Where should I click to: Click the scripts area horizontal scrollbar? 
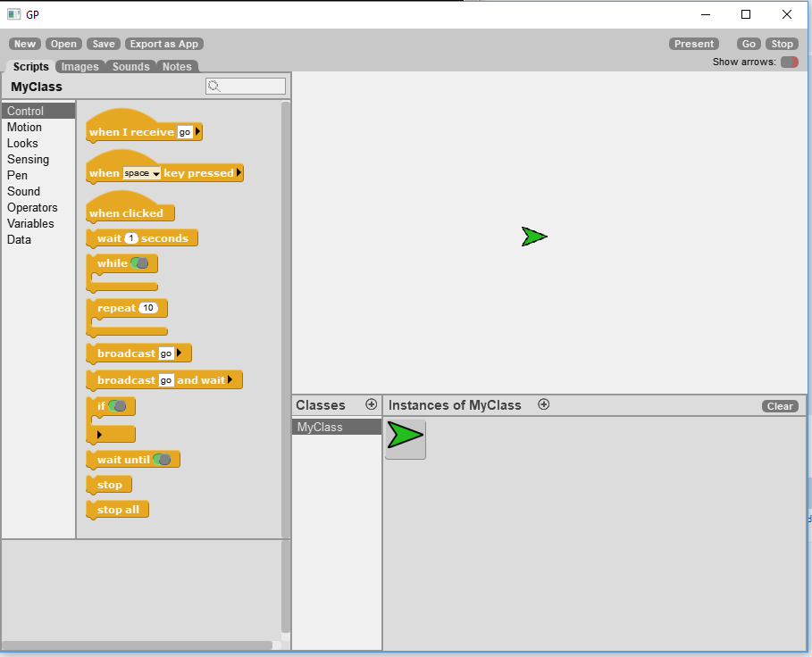pyautogui.click(x=138, y=645)
